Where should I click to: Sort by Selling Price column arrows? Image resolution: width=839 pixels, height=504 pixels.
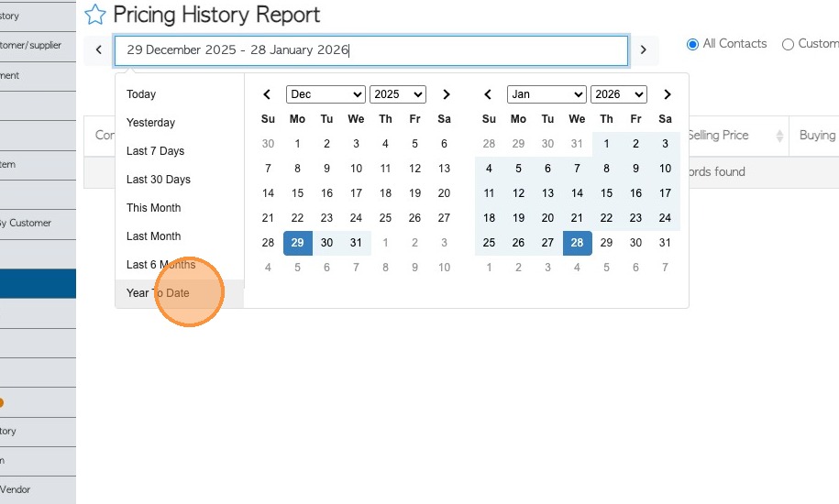pos(779,136)
